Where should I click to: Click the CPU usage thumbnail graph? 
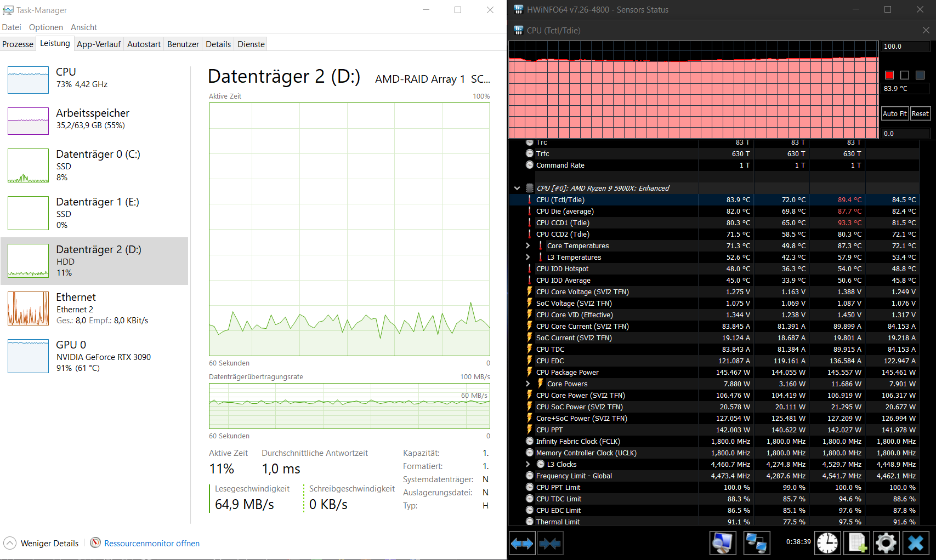pyautogui.click(x=28, y=79)
